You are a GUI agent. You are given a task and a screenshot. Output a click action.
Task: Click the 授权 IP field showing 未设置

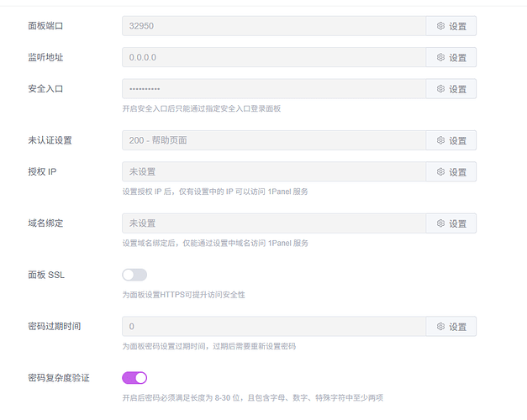[x=274, y=171]
